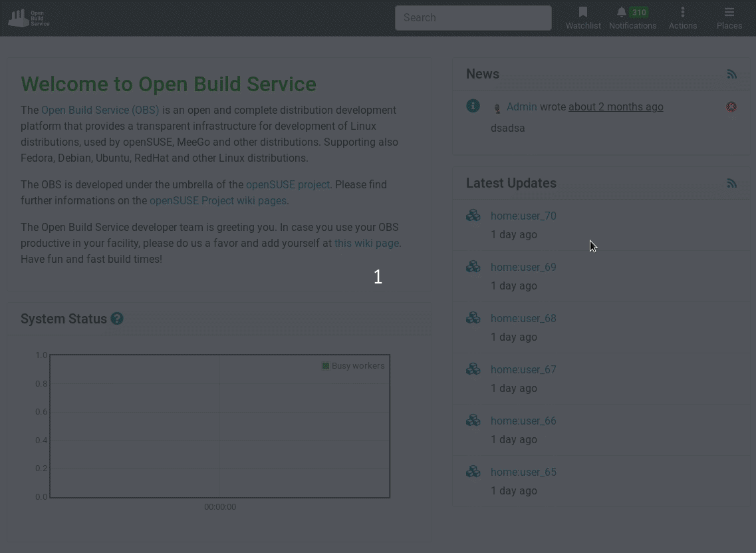756x553 pixels.
Task: Click the about 2 months ago timestamp
Action: (615, 106)
